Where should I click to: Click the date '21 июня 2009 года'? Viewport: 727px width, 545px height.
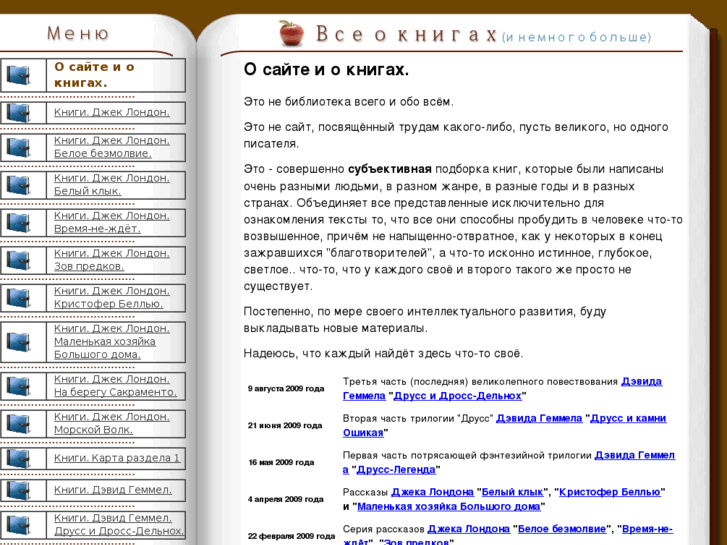(x=285, y=425)
